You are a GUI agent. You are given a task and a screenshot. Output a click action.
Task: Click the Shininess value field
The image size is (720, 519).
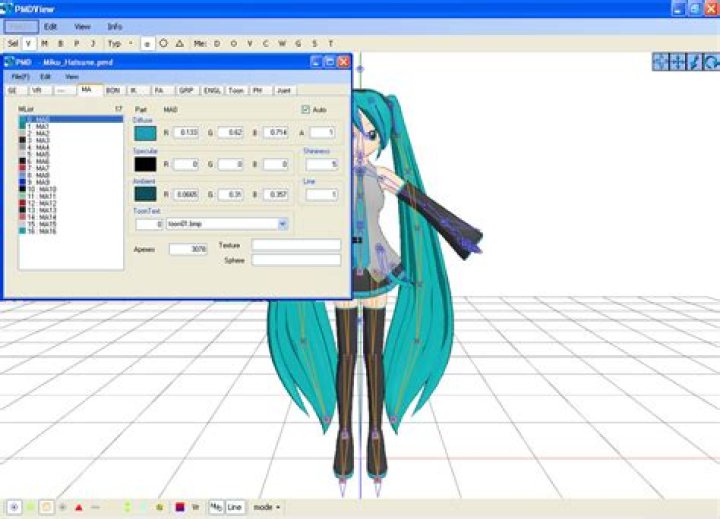(x=322, y=164)
